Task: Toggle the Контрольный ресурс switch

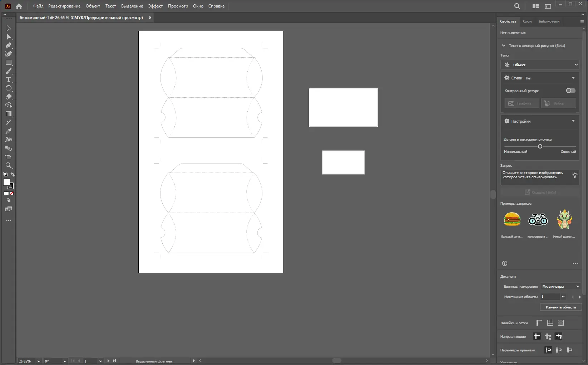Action: coord(570,91)
